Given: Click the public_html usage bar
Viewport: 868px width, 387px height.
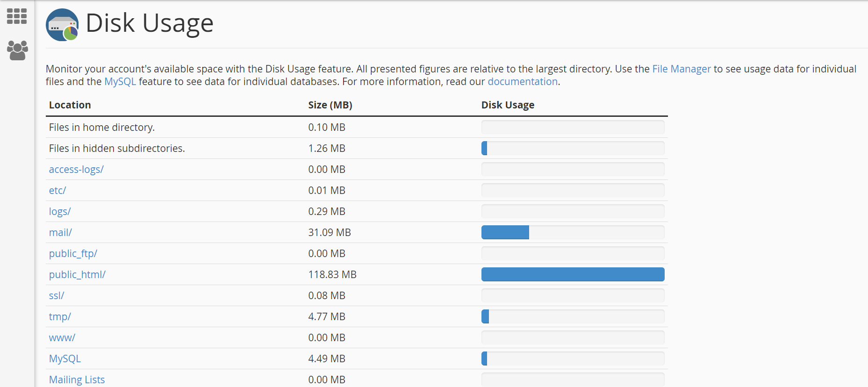Looking at the screenshot, I should pyautogui.click(x=573, y=274).
